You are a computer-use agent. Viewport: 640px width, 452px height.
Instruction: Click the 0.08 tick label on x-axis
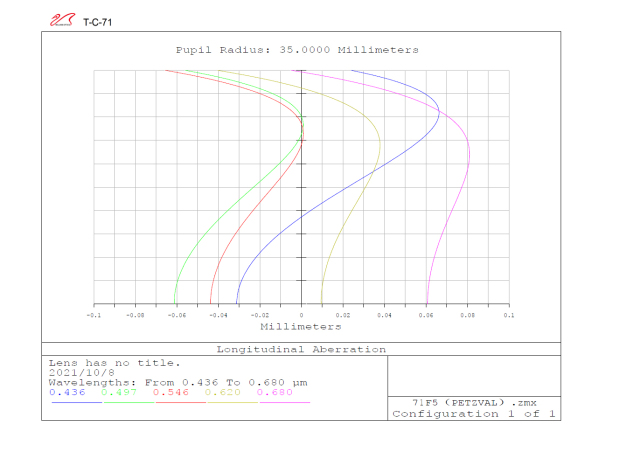point(466,314)
